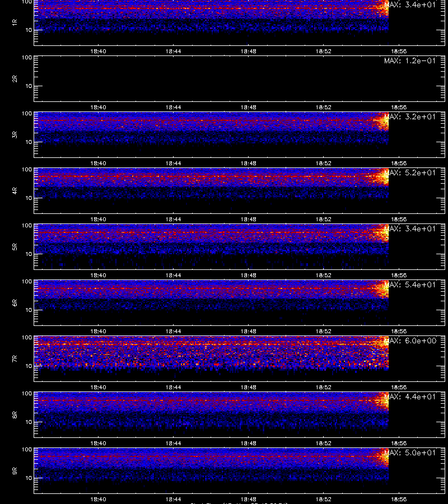This screenshot has height=504, width=448.
Task: Click the 10 y-axis label of panel 2R
Action: pos(29,86)
